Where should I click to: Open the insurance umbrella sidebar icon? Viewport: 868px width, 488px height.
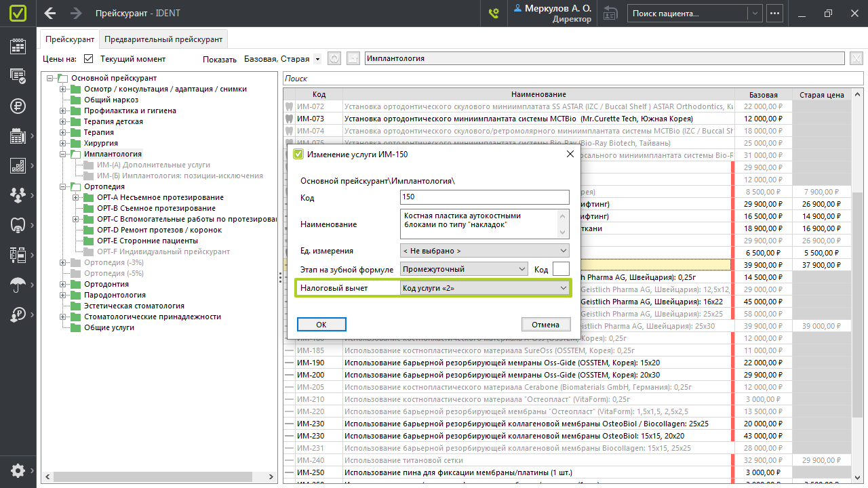coord(18,285)
